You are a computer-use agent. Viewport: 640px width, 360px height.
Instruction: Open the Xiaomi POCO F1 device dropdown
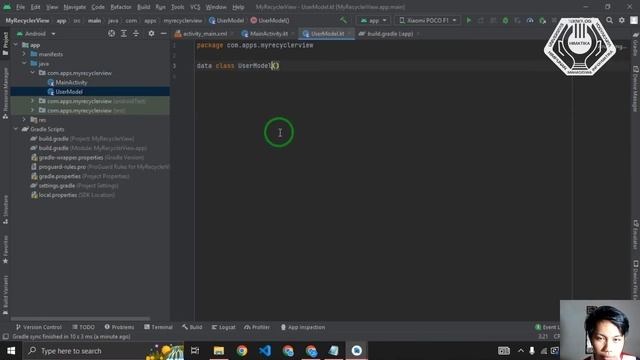click(427, 20)
